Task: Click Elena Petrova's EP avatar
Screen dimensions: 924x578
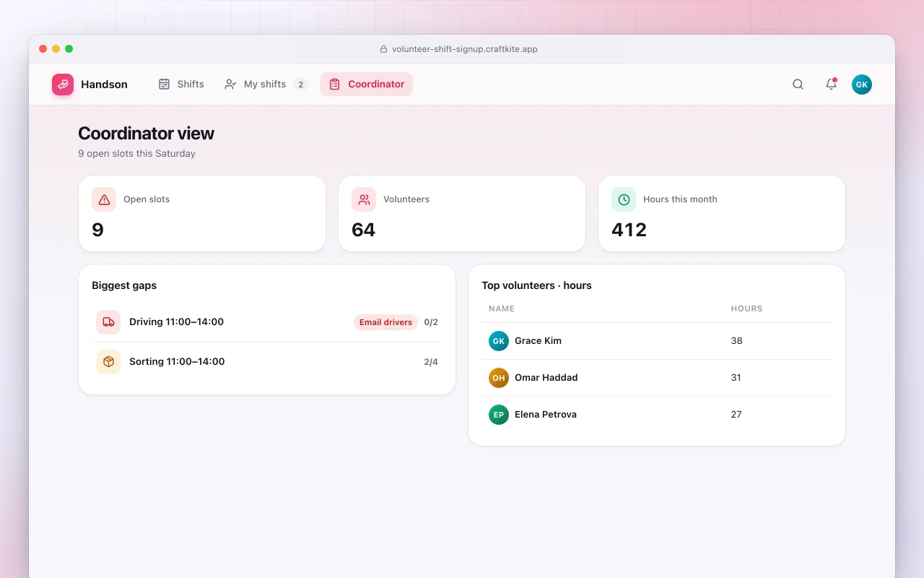Action: click(x=499, y=415)
